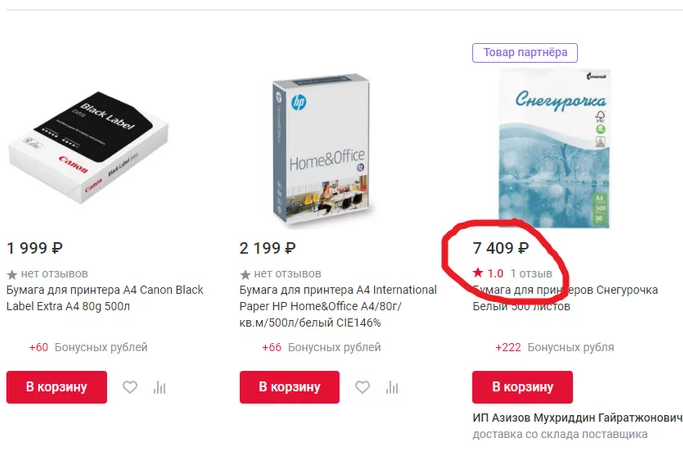Add HP Home&Office paper to cart
This screenshot has width=683, height=458.
(289, 387)
